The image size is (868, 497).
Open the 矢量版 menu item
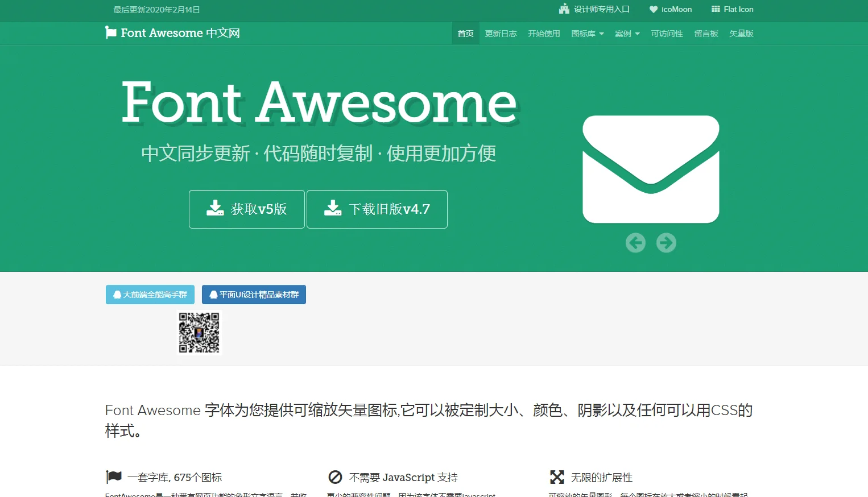(x=742, y=34)
